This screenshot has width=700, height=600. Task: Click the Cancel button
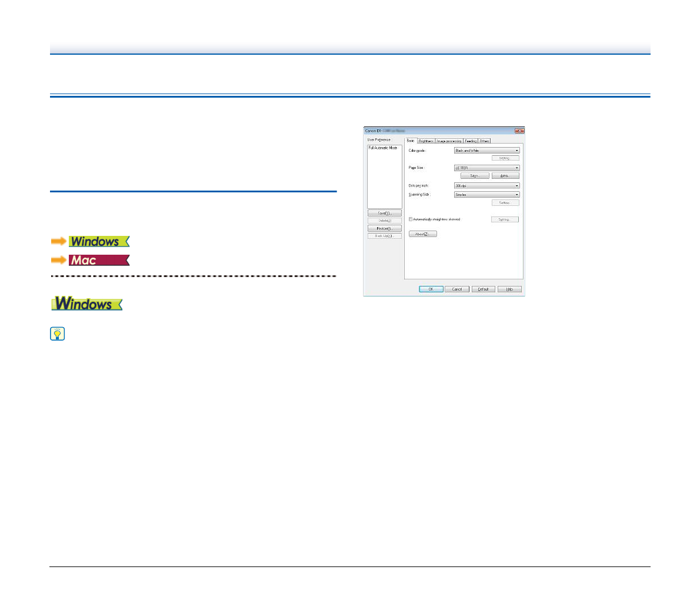point(456,289)
